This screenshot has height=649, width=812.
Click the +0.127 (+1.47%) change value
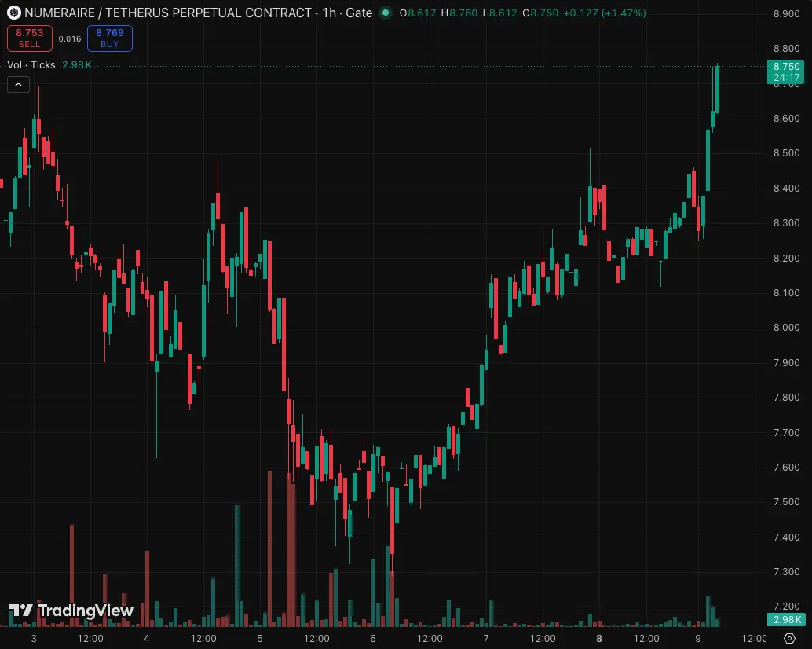pos(605,13)
